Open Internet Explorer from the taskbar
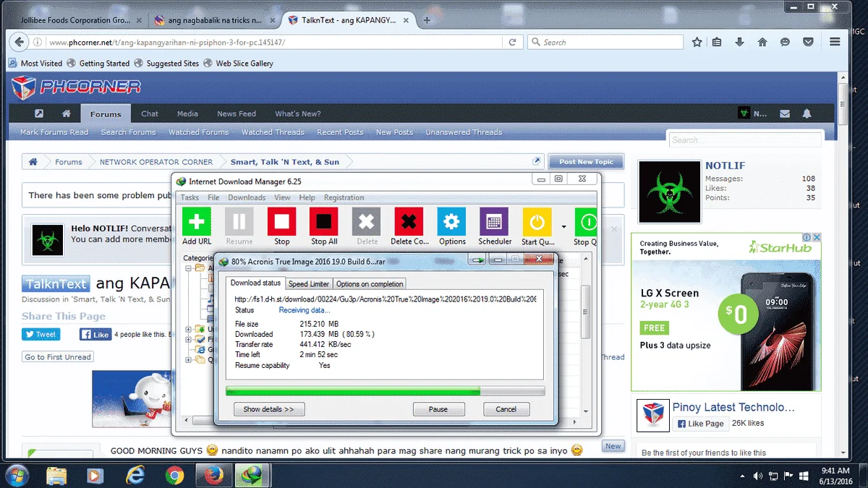 click(x=135, y=476)
